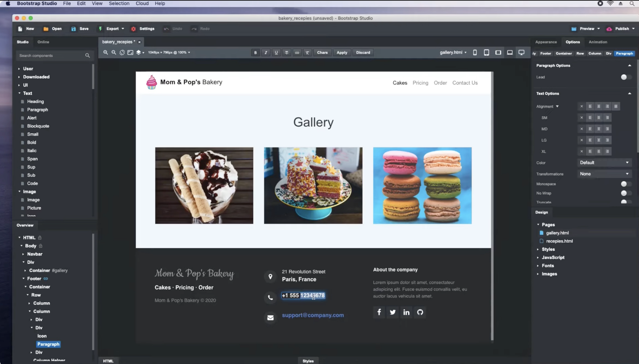Click the GitHub icon in footer
Image resolution: width=639 pixels, height=364 pixels.
[x=420, y=312]
